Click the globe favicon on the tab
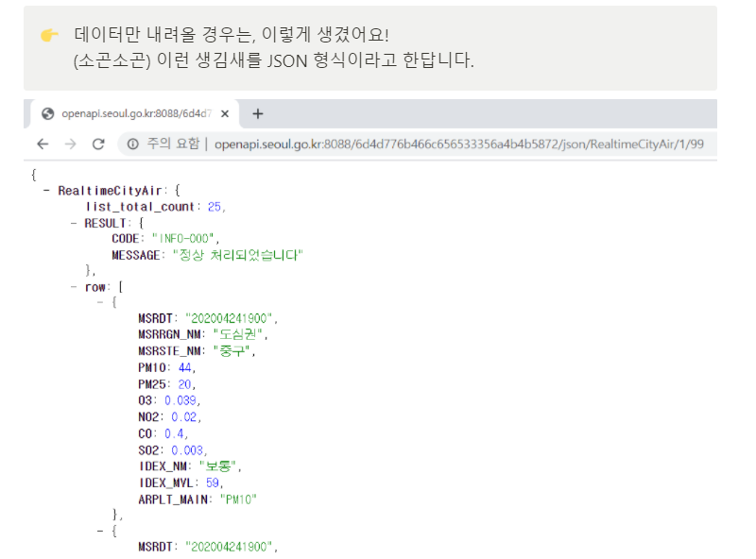The width and height of the screenshot is (756, 559). 48,113
